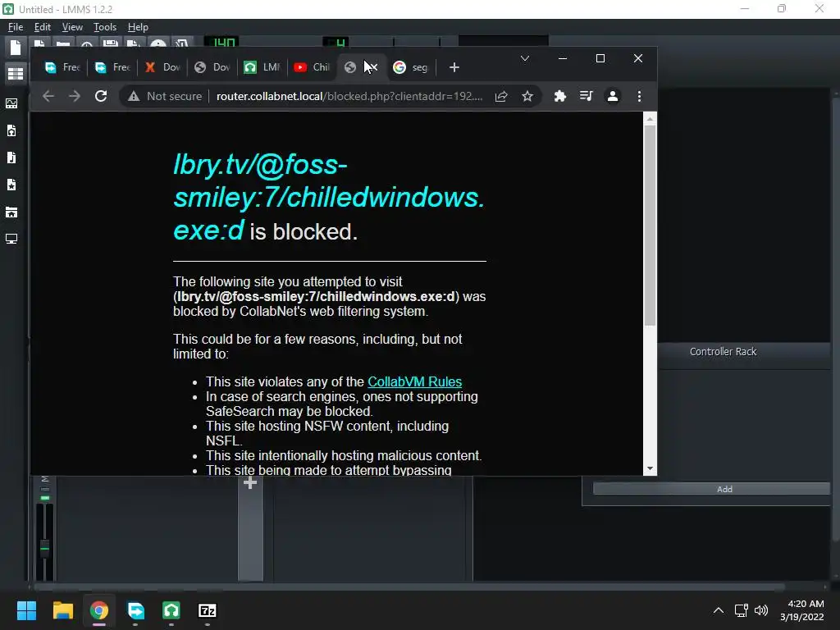Image resolution: width=840 pixels, height=630 pixels.
Task: Go forward in Chrome
Action: (75, 96)
